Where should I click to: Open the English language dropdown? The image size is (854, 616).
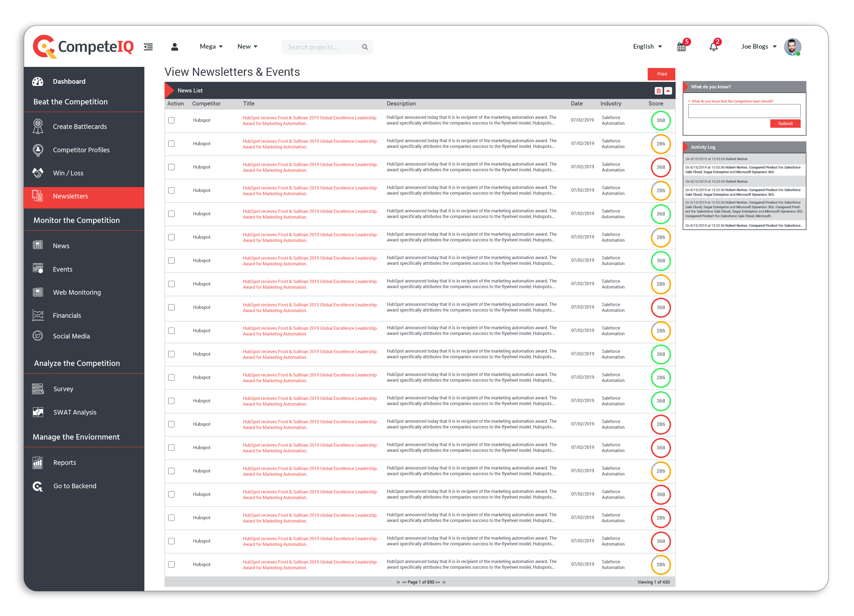[647, 47]
